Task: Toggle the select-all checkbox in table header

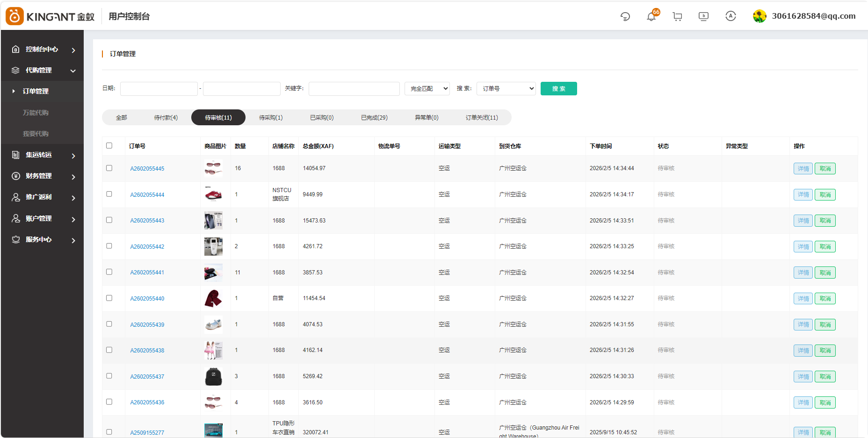Action: [x=109, y=146]
